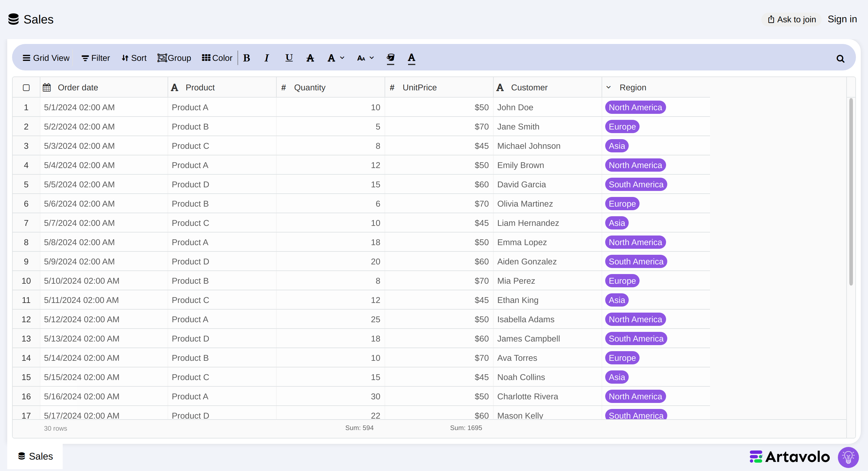Open the Sort options

coord(134,58)
